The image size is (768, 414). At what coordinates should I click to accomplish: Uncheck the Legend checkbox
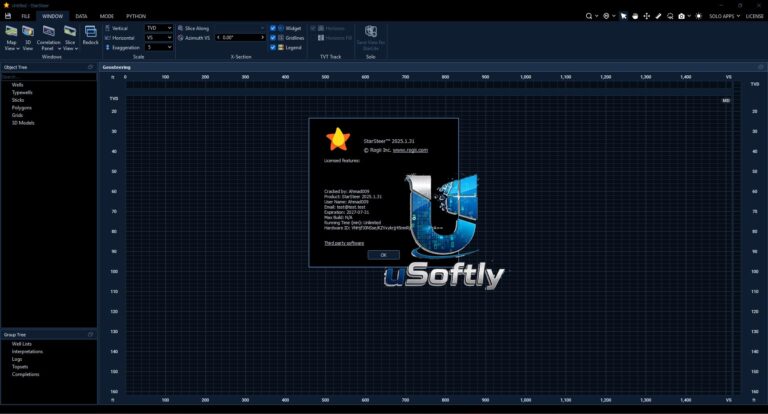coord(273,48)
